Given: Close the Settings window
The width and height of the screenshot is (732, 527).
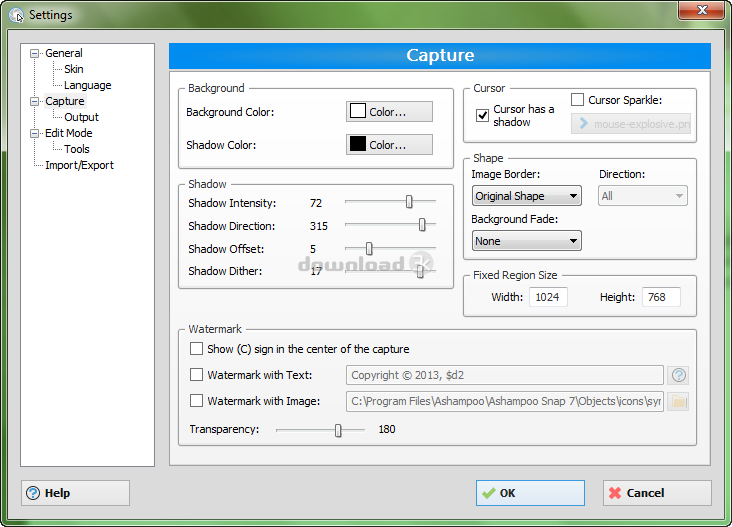Looking at the screenshot, I should [702, 10].
